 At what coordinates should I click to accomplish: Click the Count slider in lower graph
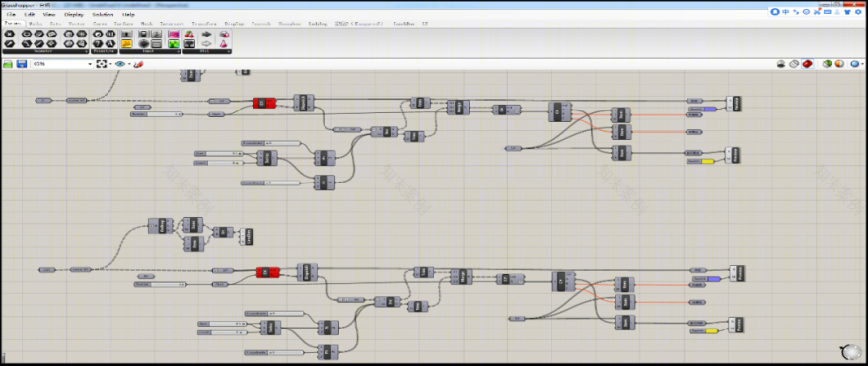pyautogui.click(x=222, y=332)
